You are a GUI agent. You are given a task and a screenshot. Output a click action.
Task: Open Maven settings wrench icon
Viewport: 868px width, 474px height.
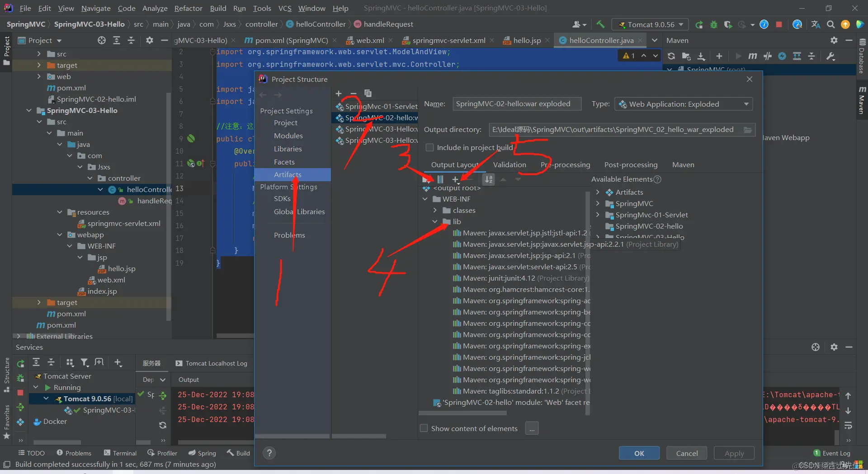[830, 56]
